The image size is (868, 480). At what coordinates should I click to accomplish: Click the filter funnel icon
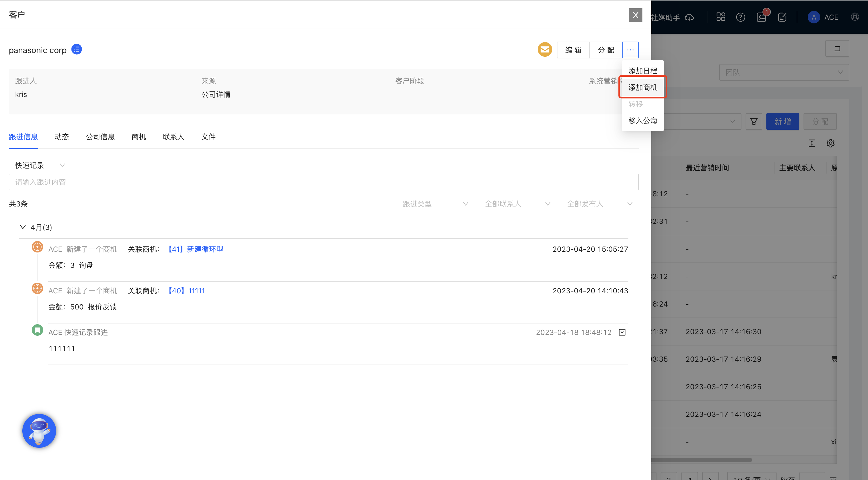pos(754,121)
